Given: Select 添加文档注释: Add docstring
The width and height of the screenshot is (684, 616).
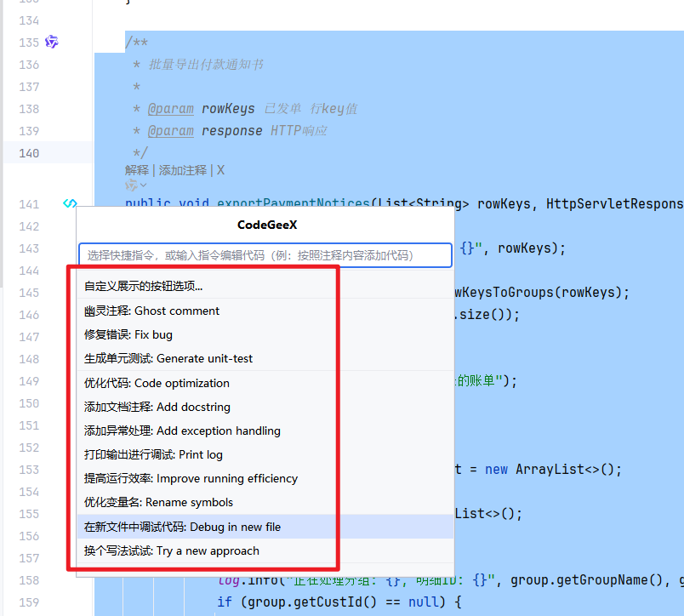Looking at the screenshot, I should pyautogui.click(x=265, y=407).
